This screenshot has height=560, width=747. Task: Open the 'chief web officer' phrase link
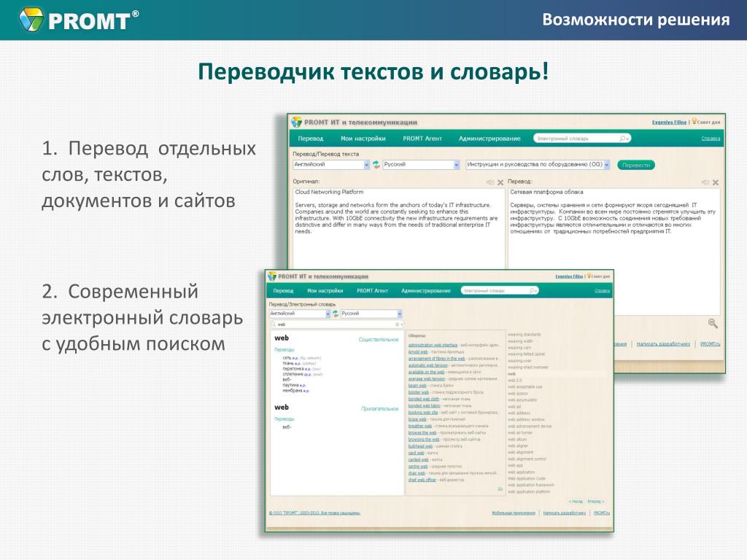[x=422, y=480]
